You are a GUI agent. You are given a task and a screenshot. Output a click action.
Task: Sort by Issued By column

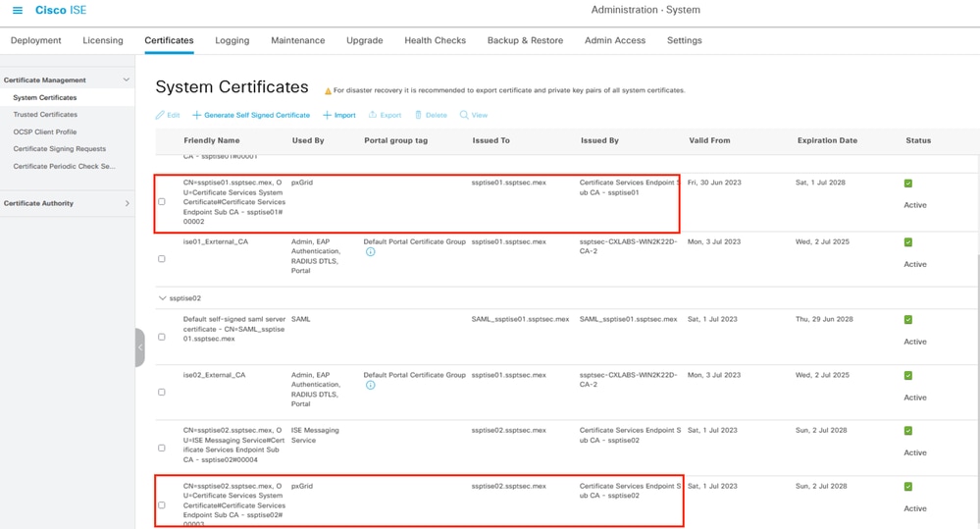pyautogui.click(x=600, y=140)
